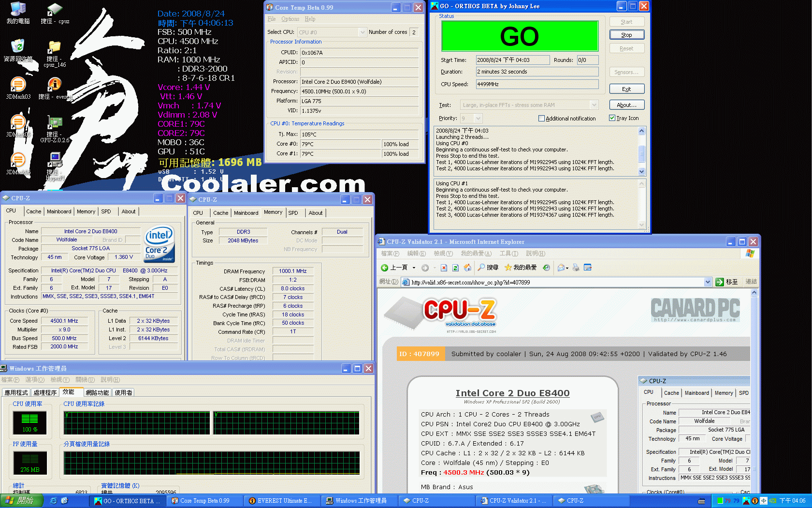Click the green Core Temp tray indicator
The height and width of the screenshot is (508, 812).
click(x=720, y=501)
